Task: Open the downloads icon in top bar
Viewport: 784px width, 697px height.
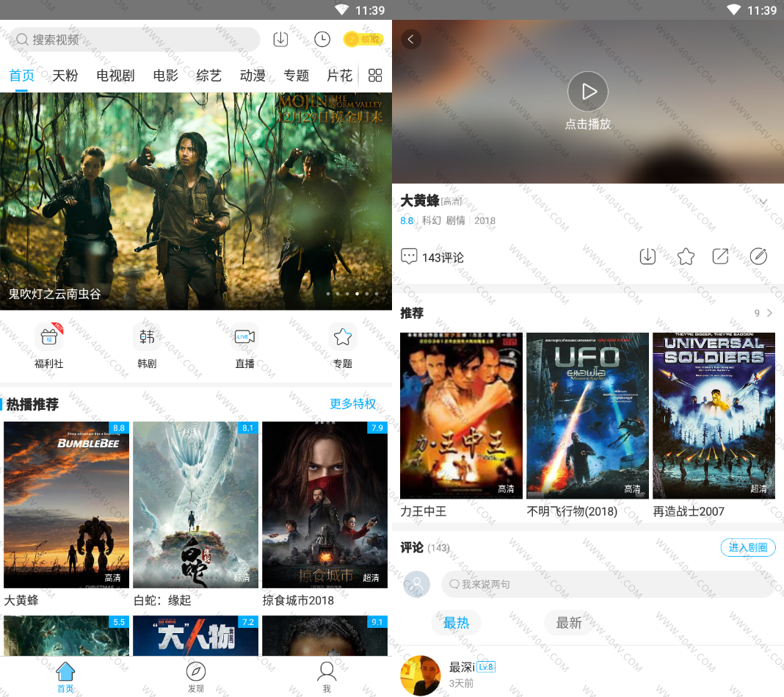Action: click(x=280, y=40)
